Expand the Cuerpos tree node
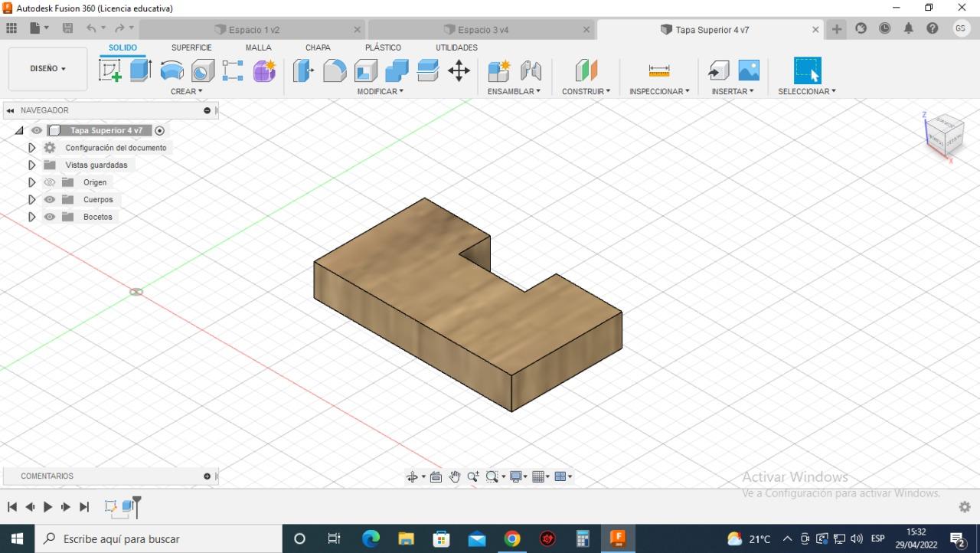 pyautogui.click(x=31, y=200)
